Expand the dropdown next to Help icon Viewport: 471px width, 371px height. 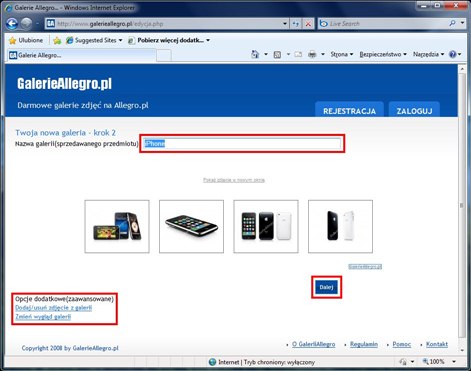click(x=460, y=54)
